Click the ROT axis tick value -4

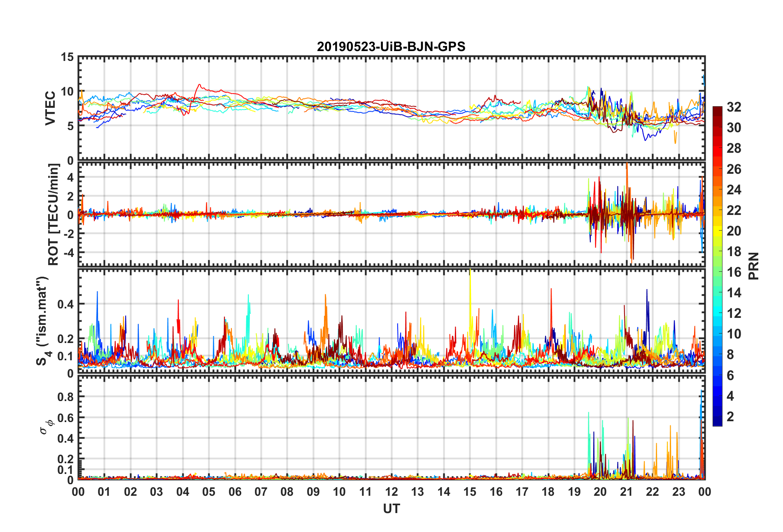point(69,252)
